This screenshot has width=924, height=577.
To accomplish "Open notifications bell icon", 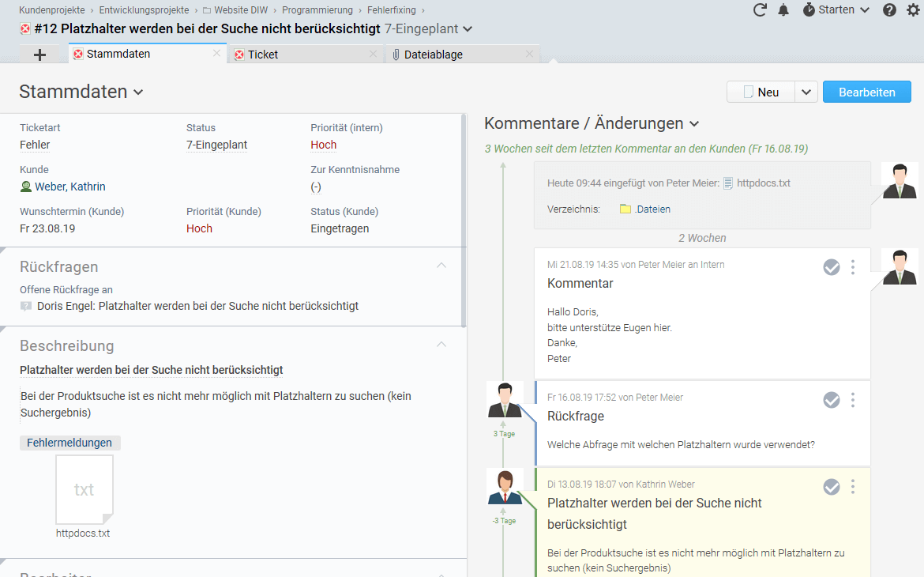I will (x=783, y=10).
